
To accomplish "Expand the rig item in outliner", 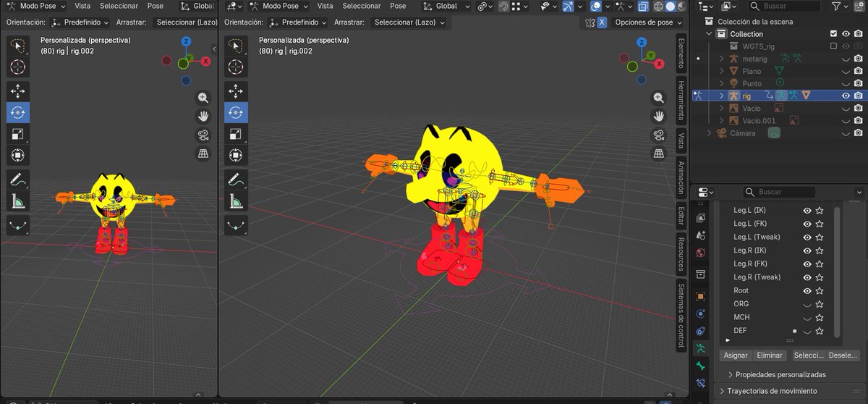I will [721, 96].
